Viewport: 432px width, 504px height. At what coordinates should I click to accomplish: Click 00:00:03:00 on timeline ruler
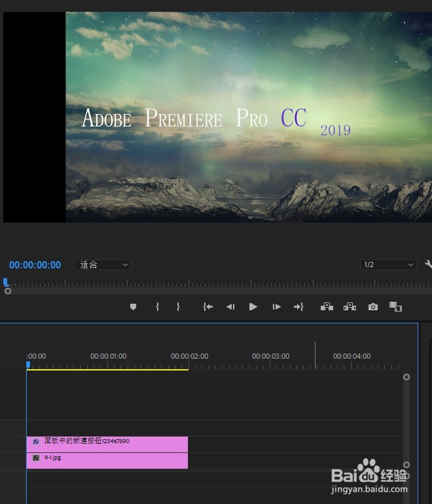[270, 356]
